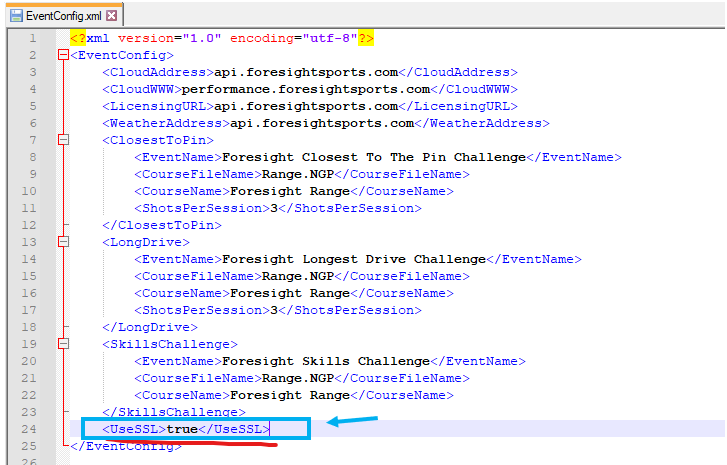This screenshot has height=465, width=727.
Task: Click line number 1 in margin
Action: (32, 38)
